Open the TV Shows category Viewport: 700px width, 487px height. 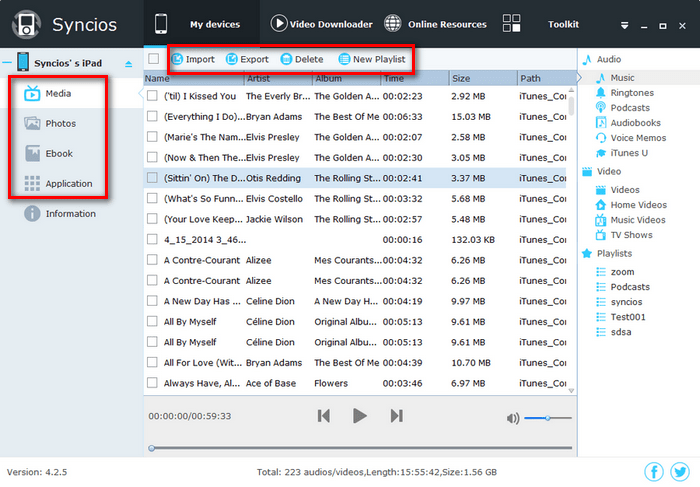coord(631,235)
